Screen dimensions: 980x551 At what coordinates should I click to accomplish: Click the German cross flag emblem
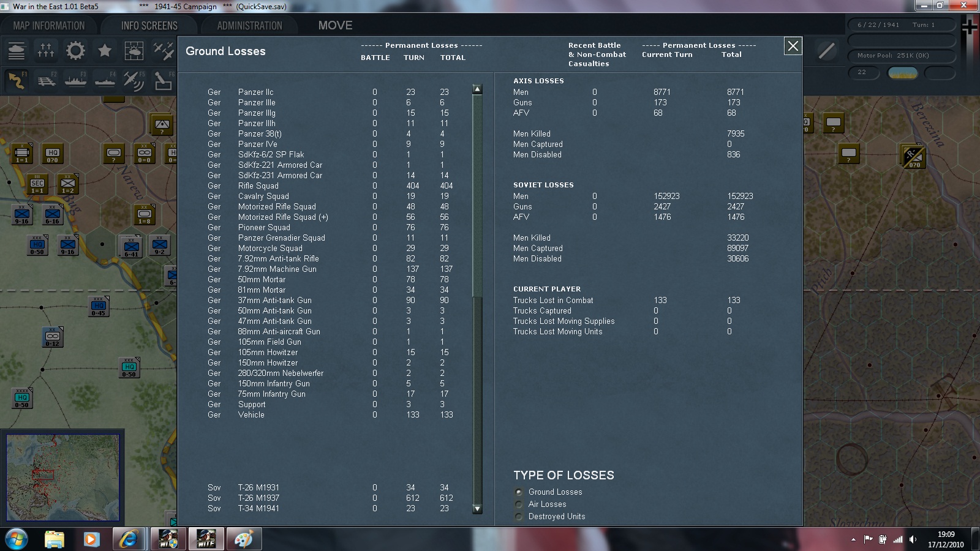tap(969, 27)
